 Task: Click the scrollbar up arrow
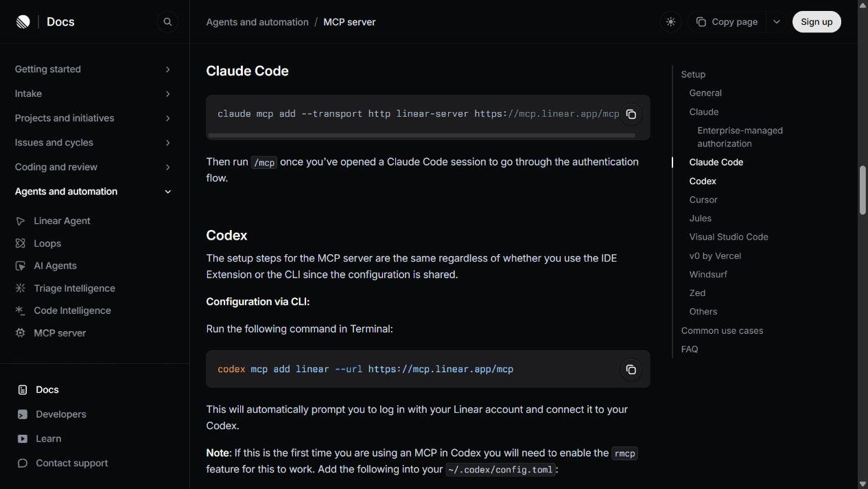pyautogui.click(x=863, y=5)
